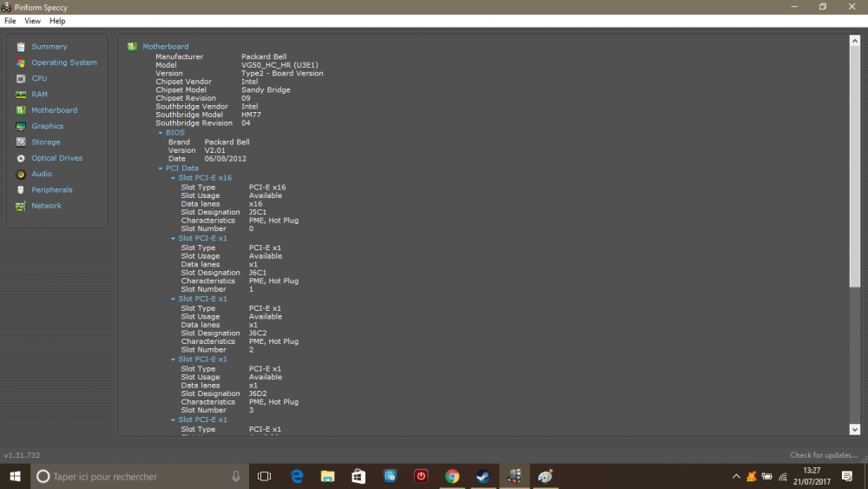This screenshot has width=868, height=489.
Task: Open the File menu
Action: (x=10, y=21)
